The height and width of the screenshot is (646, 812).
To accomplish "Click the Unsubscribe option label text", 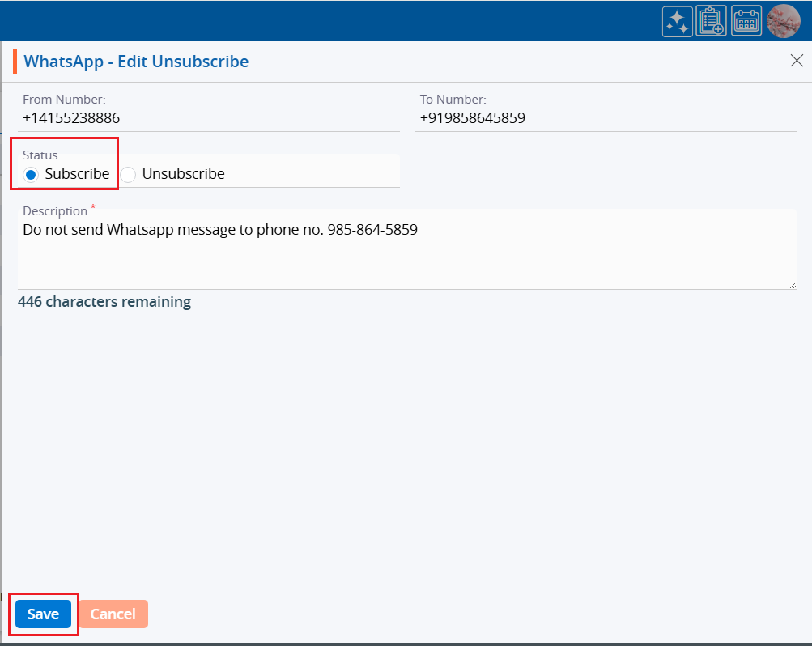I will pyautogui.click(x=183, y=174).
